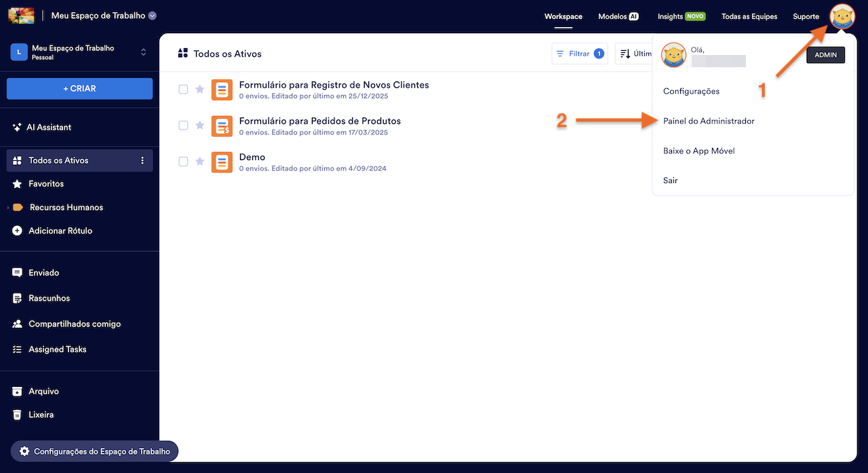Check the box for Formulário para Registro de Novos Clientes
The image size is (868, 473).
coord(183,90)
